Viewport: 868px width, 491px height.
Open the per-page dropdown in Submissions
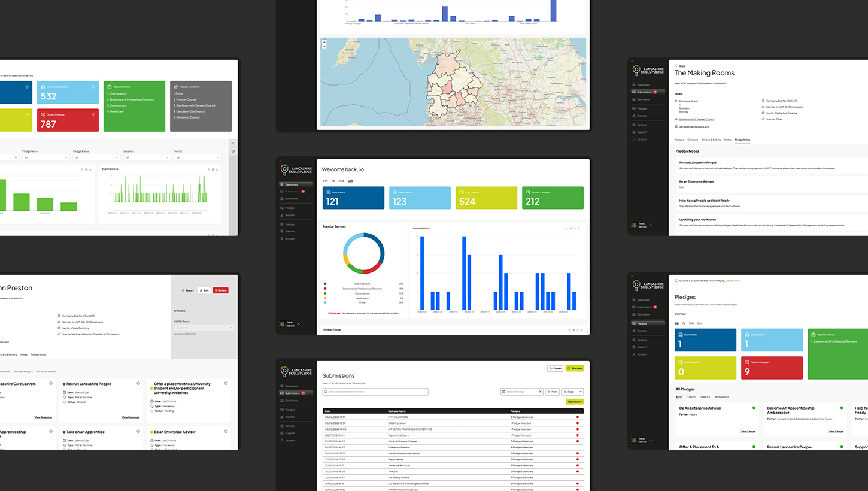coord(572,392)
